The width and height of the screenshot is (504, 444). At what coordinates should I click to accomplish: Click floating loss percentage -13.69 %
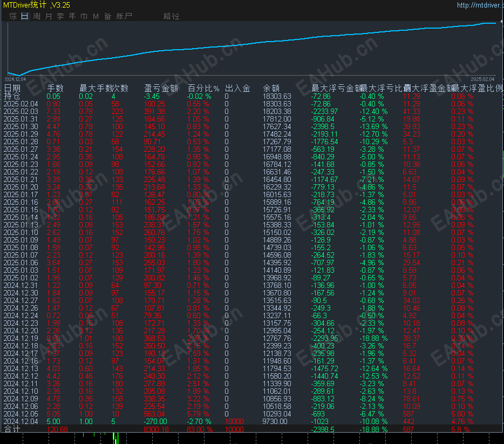[373, 126]
